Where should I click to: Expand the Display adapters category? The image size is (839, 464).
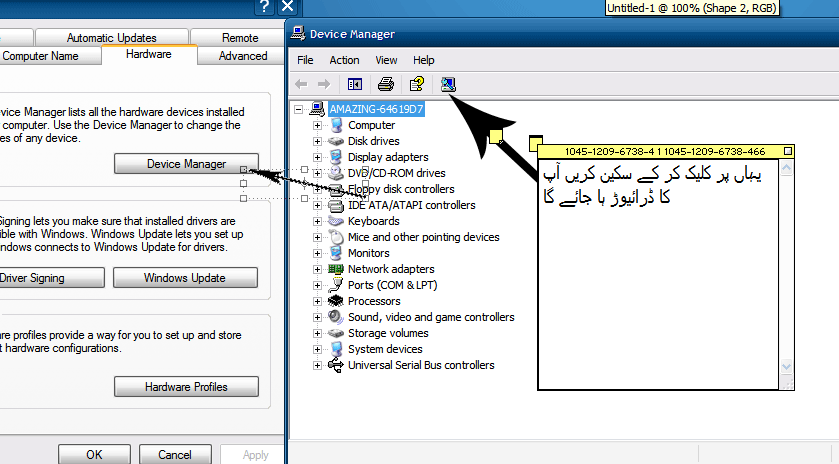click(318, 157)
